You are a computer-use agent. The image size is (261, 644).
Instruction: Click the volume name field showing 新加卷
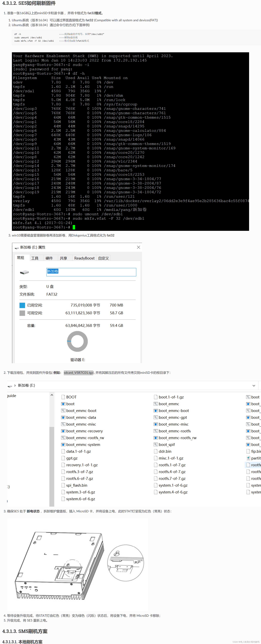[91, 272]
